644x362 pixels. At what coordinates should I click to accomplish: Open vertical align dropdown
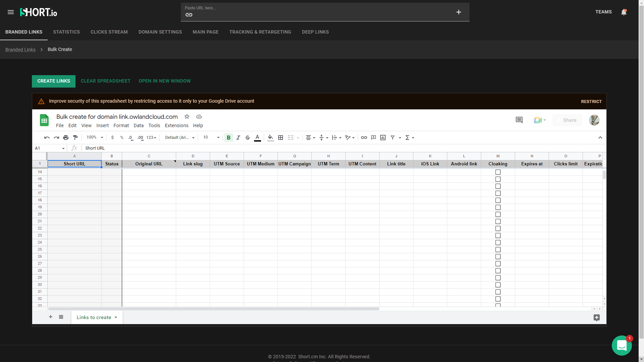tap(324, 138)
